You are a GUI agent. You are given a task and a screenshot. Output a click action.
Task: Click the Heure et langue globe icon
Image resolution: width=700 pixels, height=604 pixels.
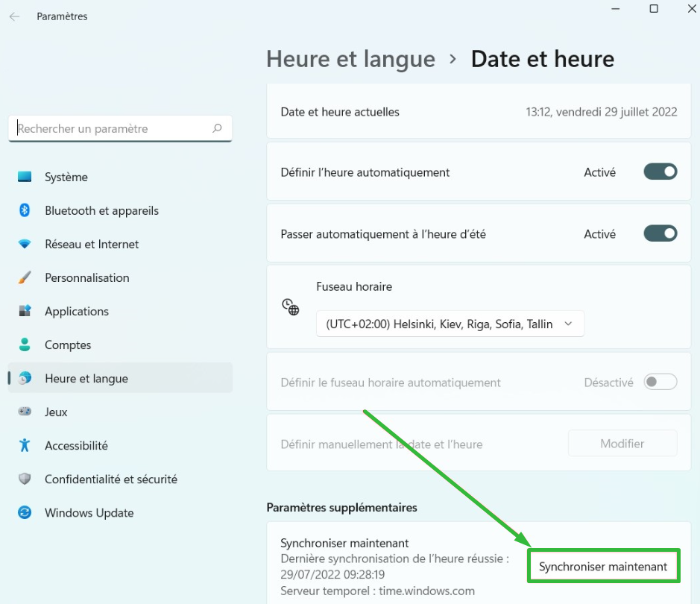pos(25,378)
